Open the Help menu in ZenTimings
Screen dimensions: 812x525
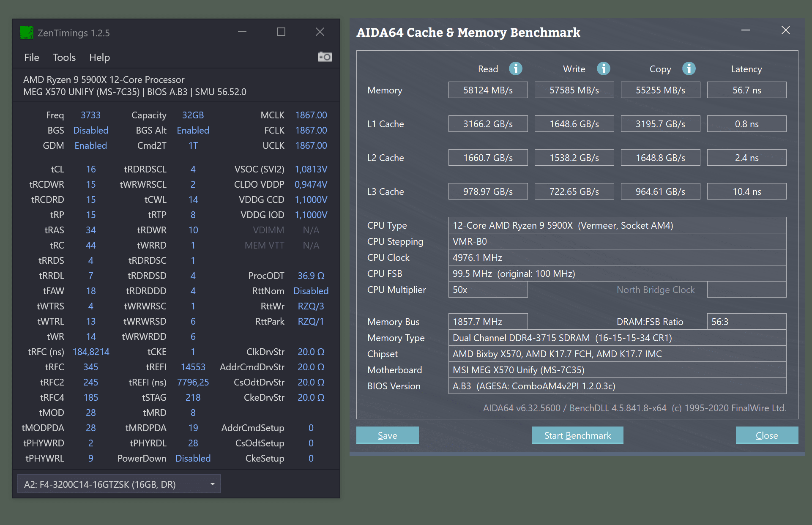pos(99,57)
